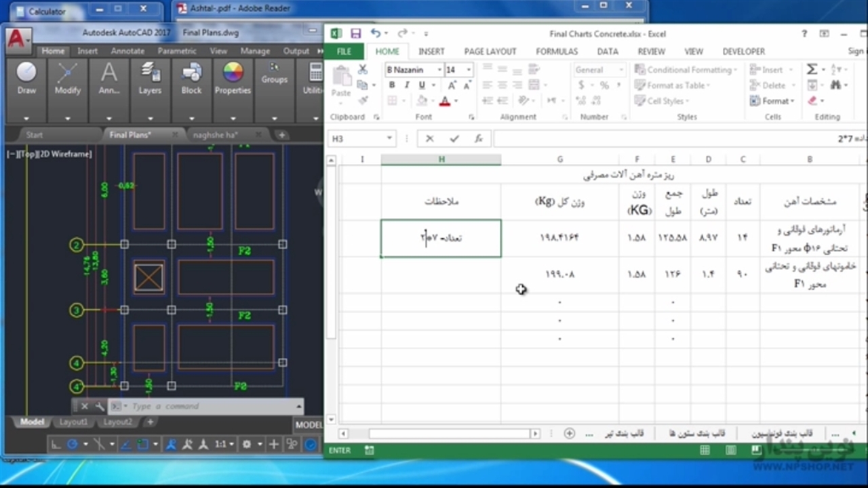The image size is (868, 488).
Task: Confirm cell entry with the Enter checkmark
Action: pos(454,138)
